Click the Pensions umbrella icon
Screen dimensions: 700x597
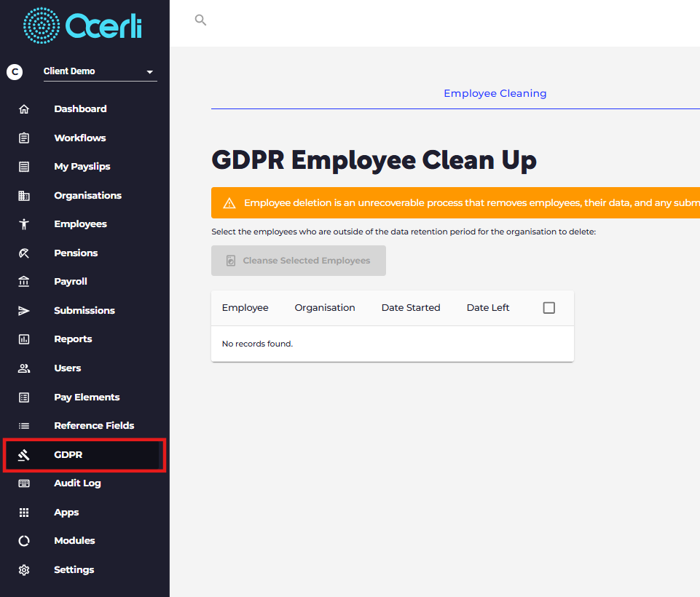coord(24,253)
